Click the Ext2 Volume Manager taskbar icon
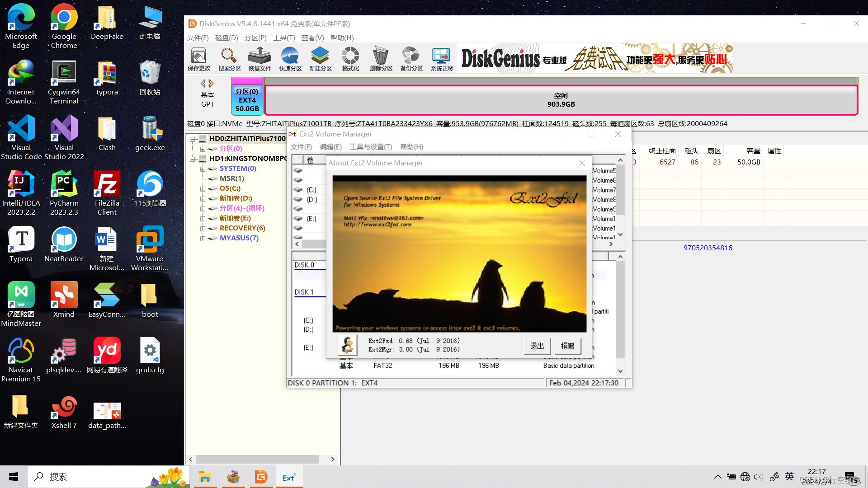 (289, 477)
